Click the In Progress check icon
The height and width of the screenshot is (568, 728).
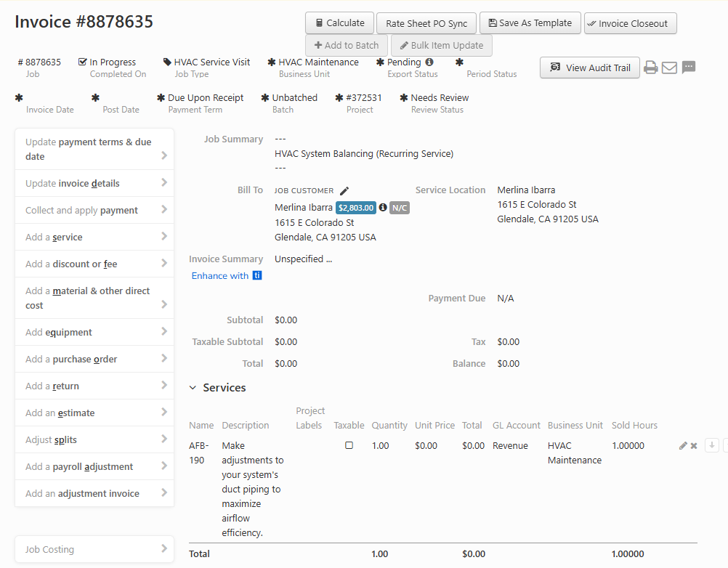pos(83,62)
